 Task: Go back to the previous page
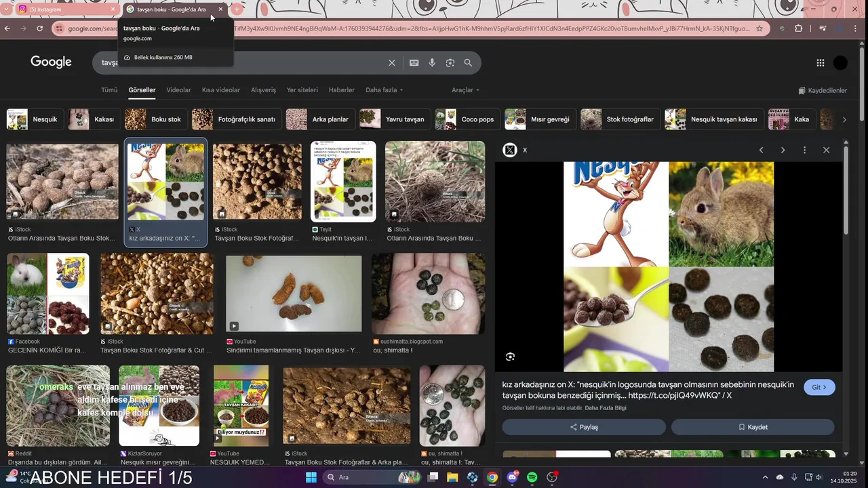(7, 28)
